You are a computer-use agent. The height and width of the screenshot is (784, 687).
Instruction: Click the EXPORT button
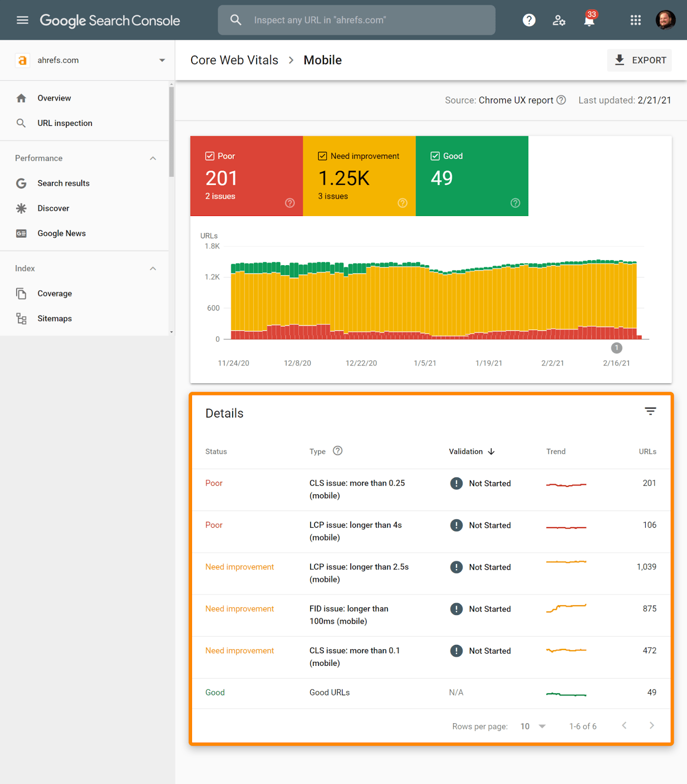639,60
